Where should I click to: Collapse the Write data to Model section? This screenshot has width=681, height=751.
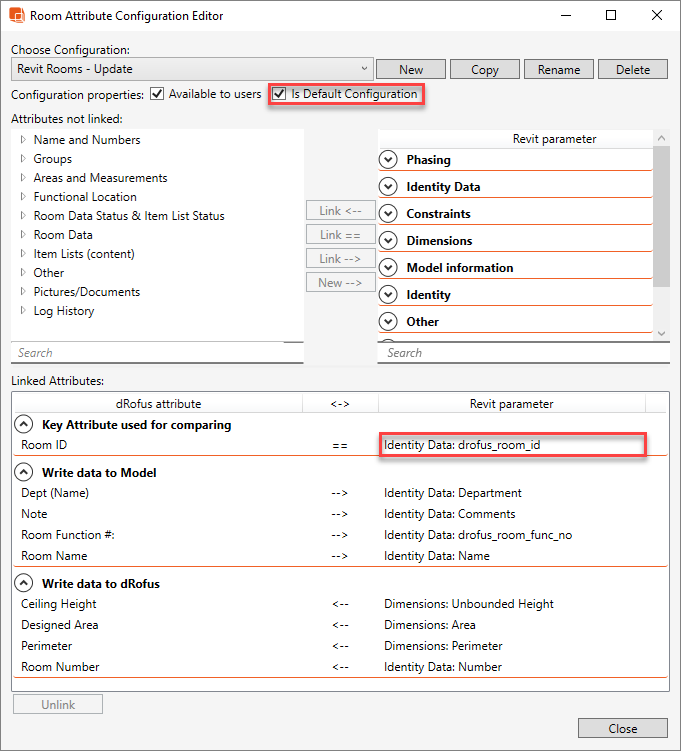(x=25, y=473)
